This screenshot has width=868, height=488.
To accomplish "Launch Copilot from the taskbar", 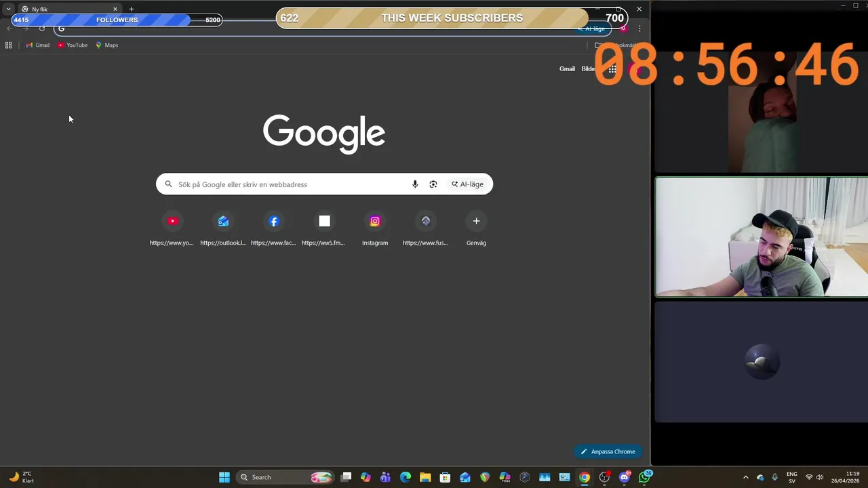I will pos(366,477).
